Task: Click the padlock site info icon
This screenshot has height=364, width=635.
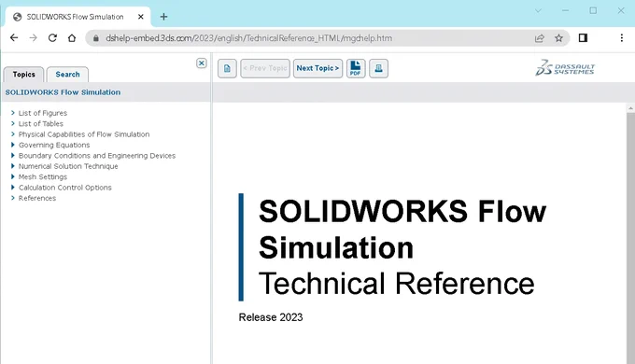Action: pyautogui.click(x=96, y=38)
